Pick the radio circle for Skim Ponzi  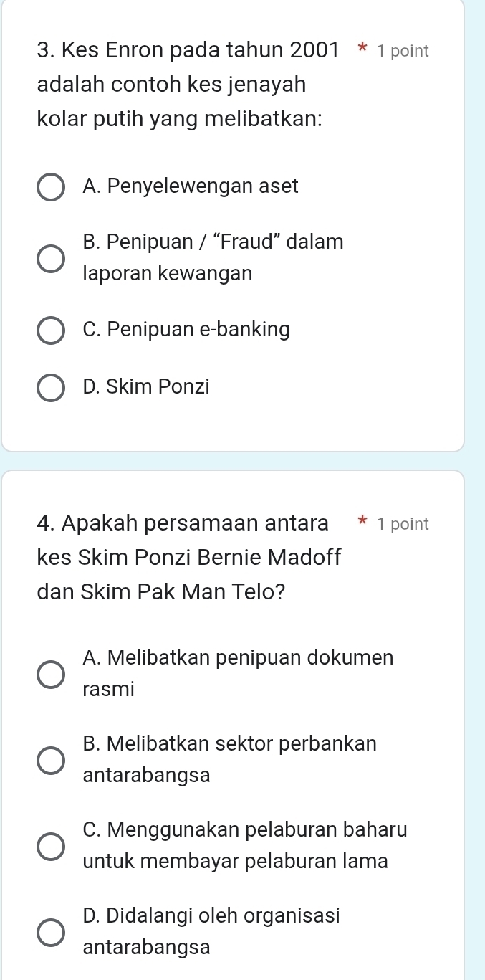pyautogui.click(x=50, y=388)
